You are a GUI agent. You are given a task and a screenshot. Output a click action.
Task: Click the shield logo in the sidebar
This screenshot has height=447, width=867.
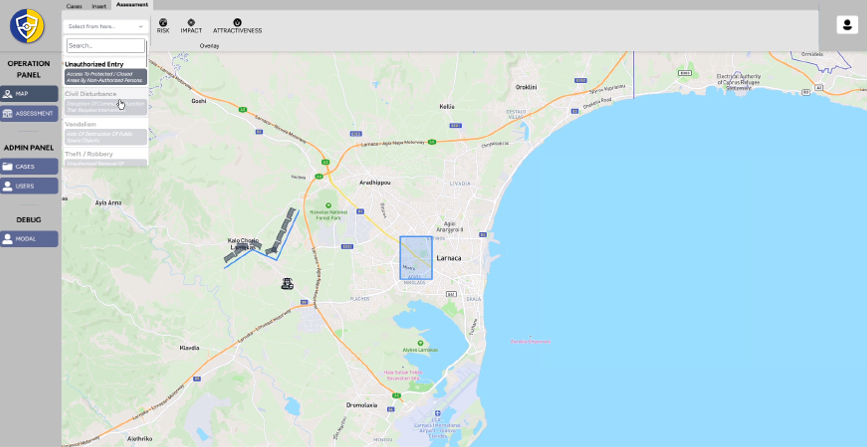pyautogui.click(x=27, y=27)
